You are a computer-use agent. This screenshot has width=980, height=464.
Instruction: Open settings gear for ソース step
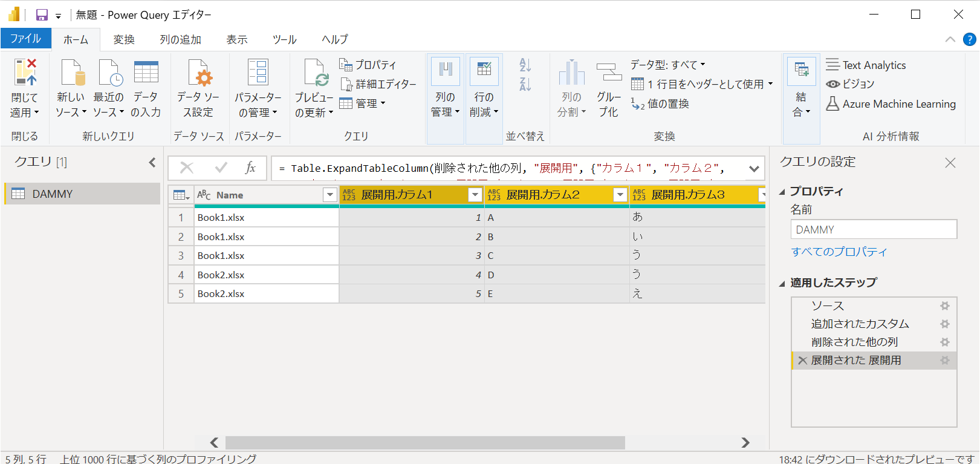(x=944, y=306)
